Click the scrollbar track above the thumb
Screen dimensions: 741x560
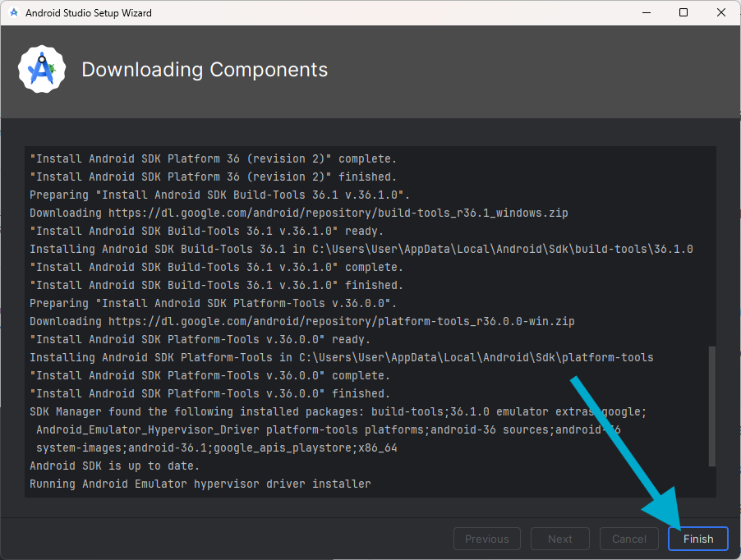coord(711,246)
